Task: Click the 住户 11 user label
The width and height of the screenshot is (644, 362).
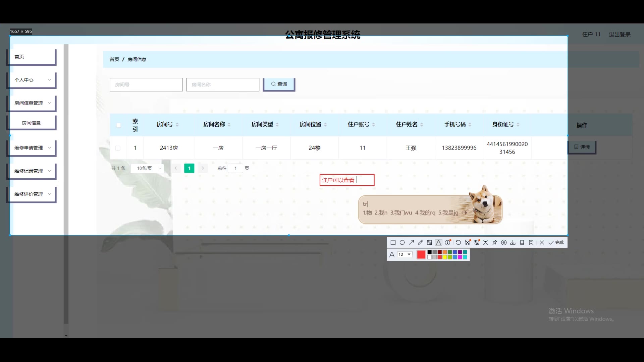Action: 591,35
